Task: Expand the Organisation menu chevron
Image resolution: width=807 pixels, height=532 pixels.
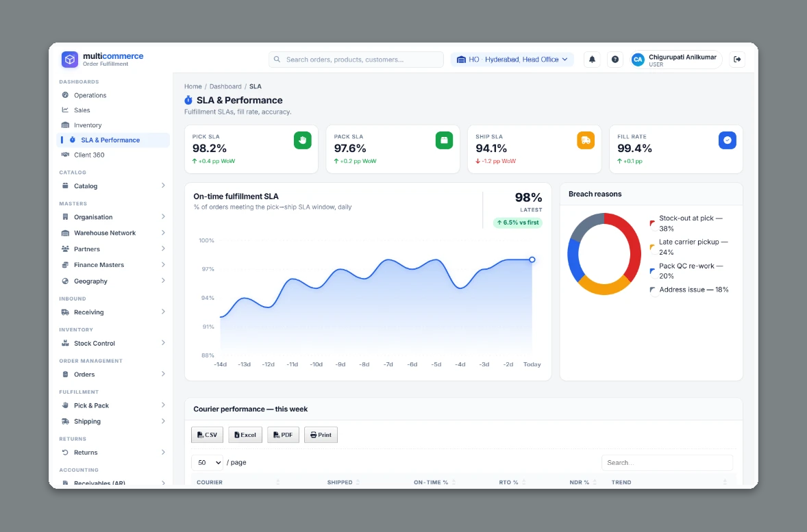Action: point(163,217)
